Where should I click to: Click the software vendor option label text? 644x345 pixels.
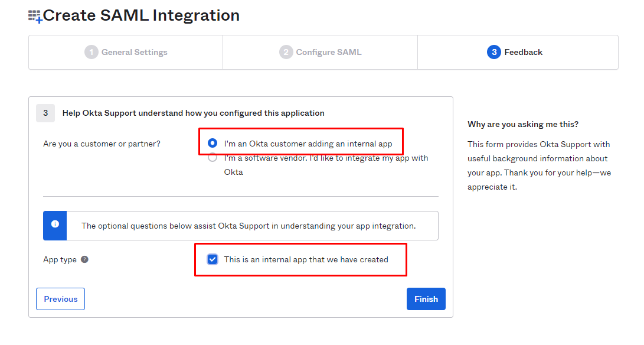(x=326, y=165)
